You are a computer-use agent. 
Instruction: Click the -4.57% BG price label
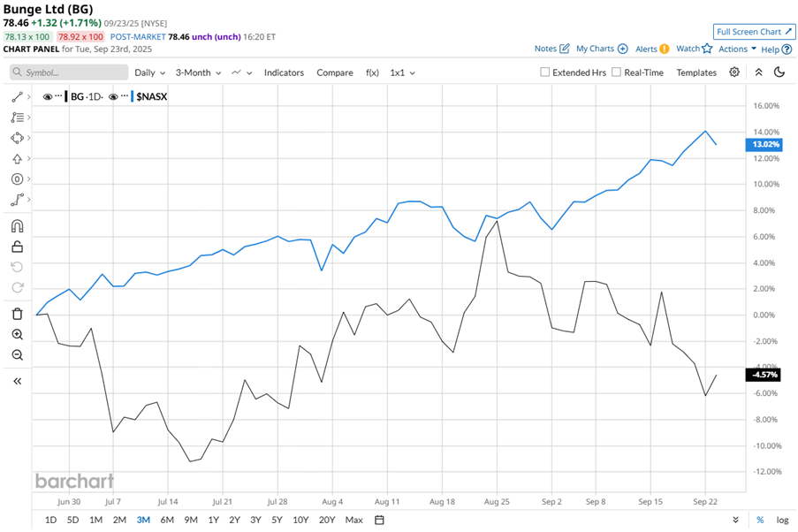point(764,375)
